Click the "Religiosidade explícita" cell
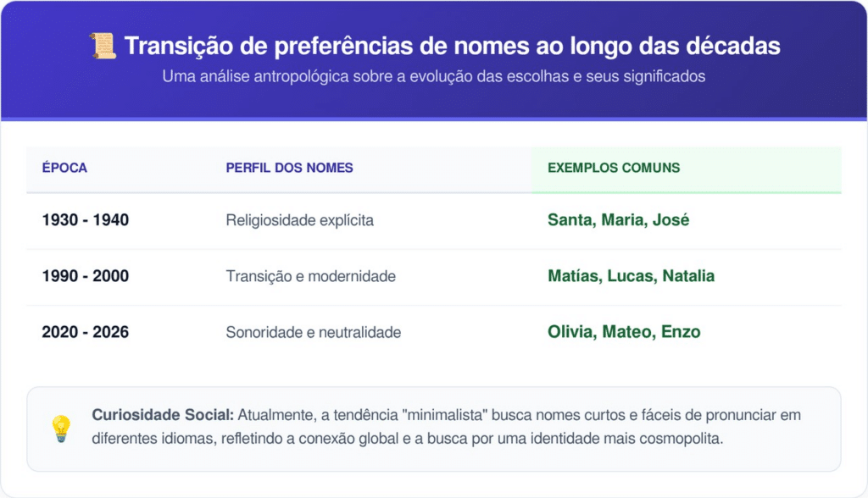The image size is (868, 498). 299,220
